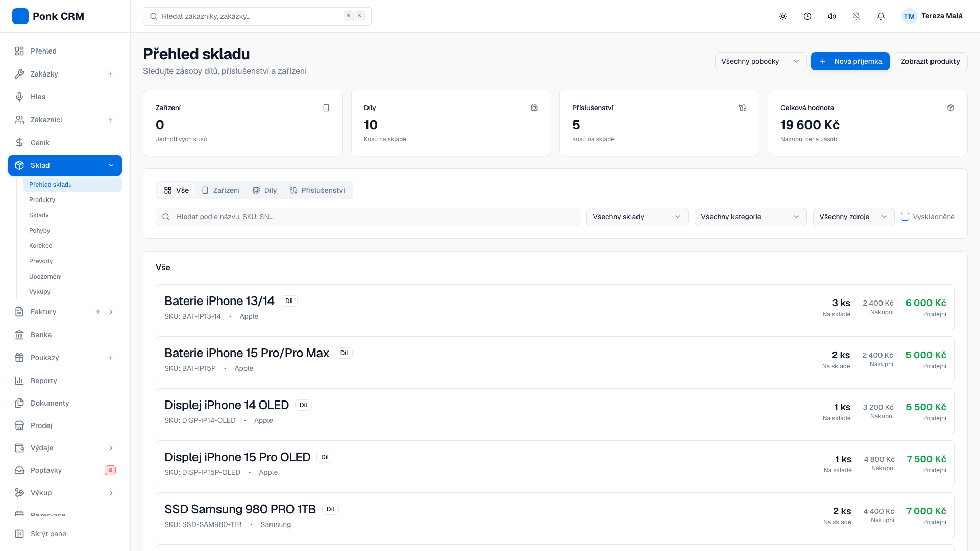Switch to the Příslušenství tab
Viewport: 980px width, 551px height.
317,190
